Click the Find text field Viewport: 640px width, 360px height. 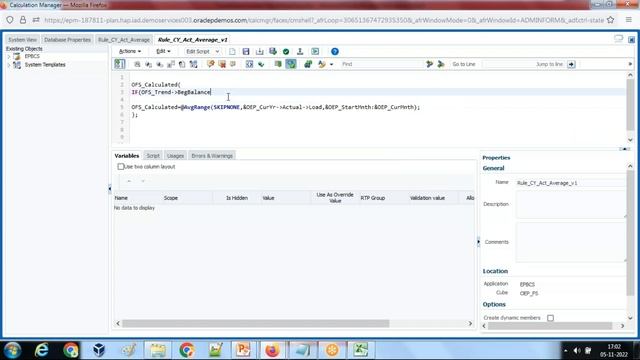pyautogui.click(x=382, y=64)
